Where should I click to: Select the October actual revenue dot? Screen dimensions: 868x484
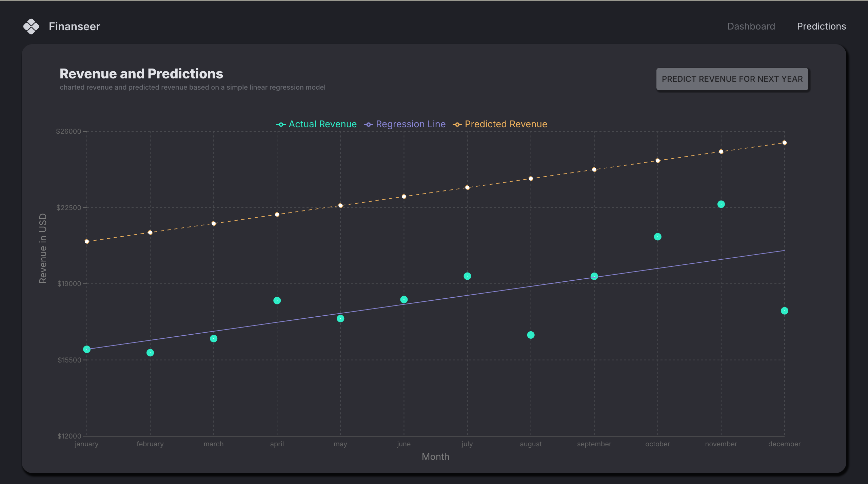pyautogui.click(x=657, y=237)
